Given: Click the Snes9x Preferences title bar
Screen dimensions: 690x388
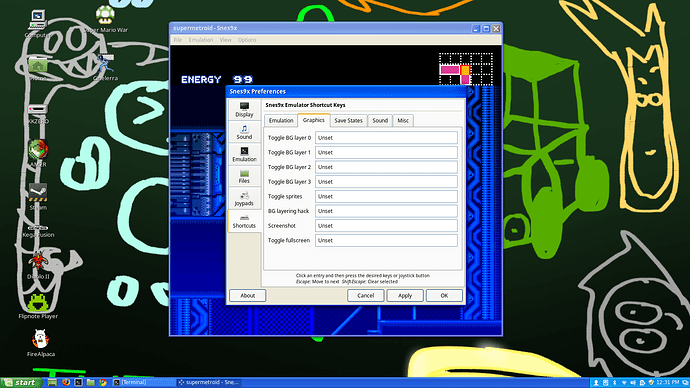Looking at the screenshot, I should tap(346, 92).
